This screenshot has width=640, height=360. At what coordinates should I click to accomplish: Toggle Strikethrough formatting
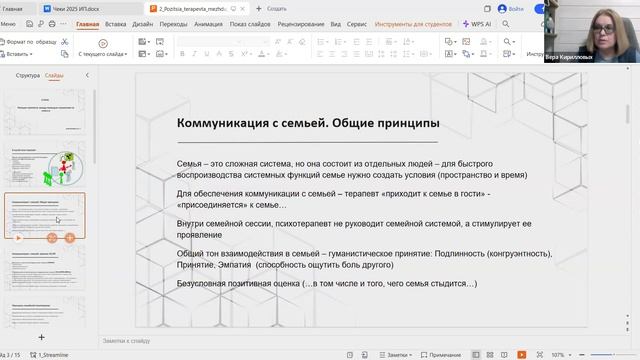231,54
